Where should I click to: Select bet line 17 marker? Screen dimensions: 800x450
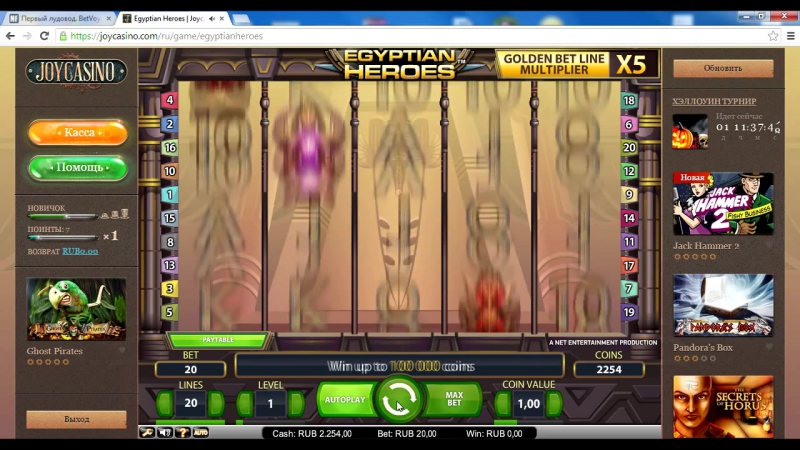(x=629, y=265)
